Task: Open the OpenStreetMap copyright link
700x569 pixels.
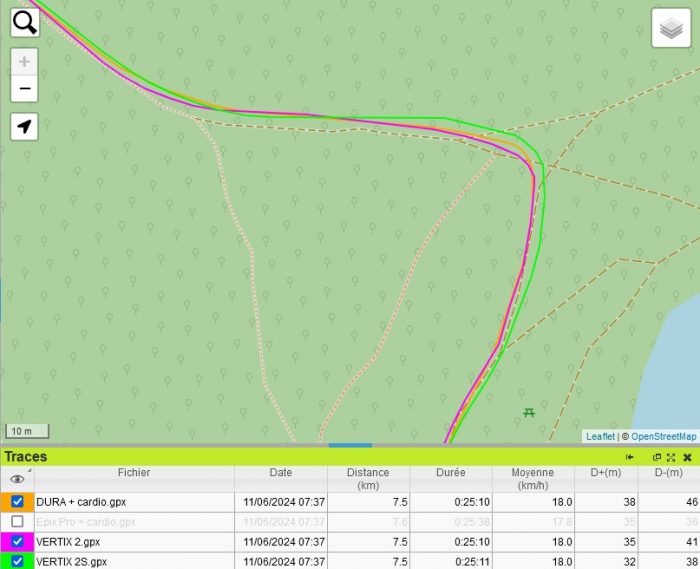Action: click(663, 436)
